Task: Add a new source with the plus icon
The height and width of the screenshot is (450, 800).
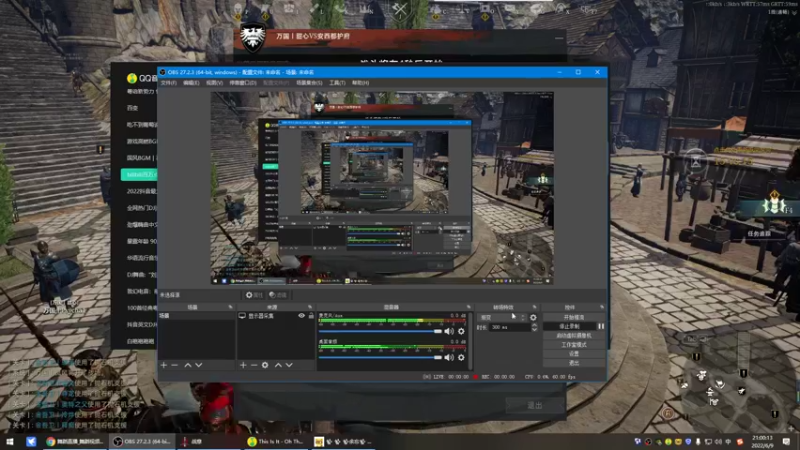Action: [243, 365]
